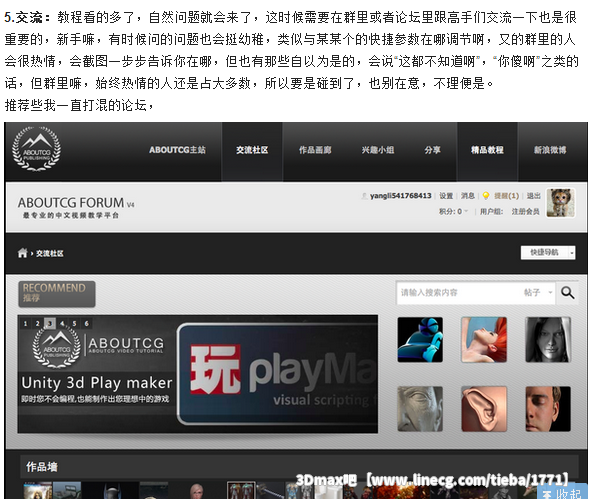The width and height of the screenshot is (608, 499).
Task: Click the ABOUTCG Publishing laurel logo
Action: coord(36,149)
